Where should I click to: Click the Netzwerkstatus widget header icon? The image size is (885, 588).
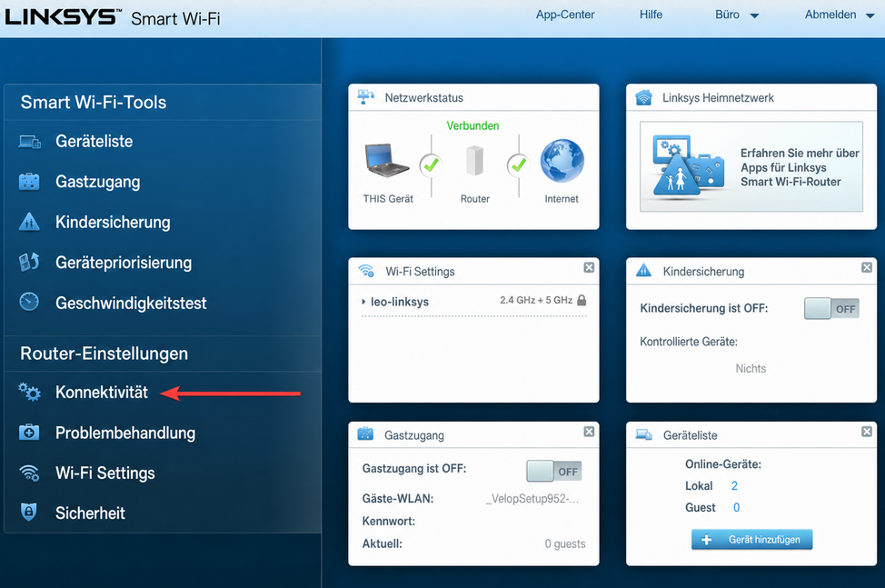tap(366, 97)
